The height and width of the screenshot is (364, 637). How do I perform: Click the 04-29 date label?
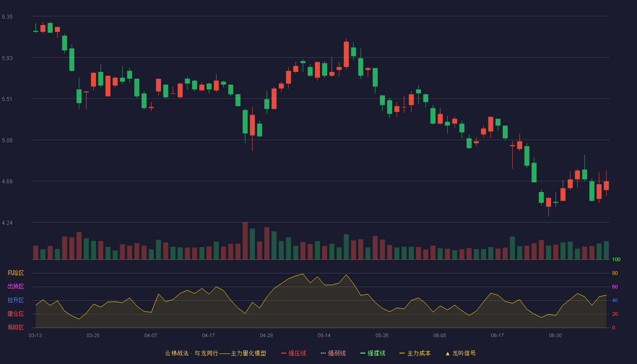pos(266,335)
